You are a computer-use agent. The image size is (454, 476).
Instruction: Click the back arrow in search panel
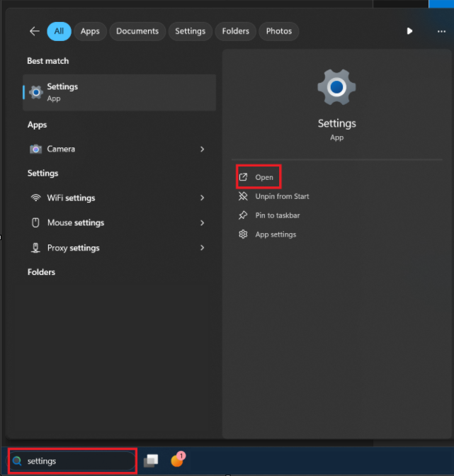click(x=35, y=31)
